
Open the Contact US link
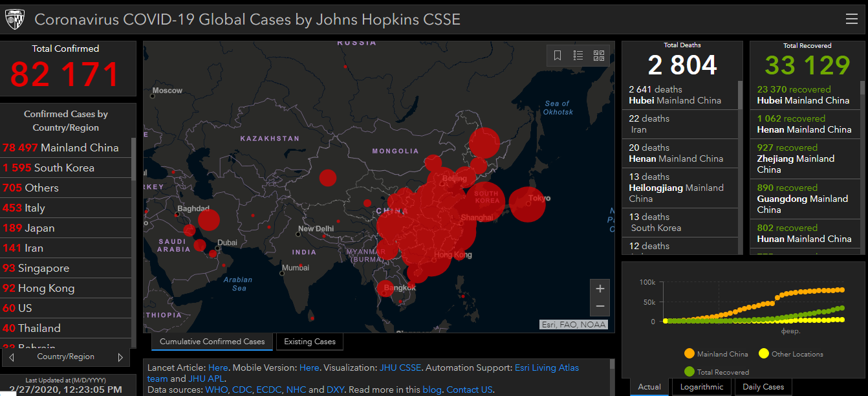pos(470,390)
